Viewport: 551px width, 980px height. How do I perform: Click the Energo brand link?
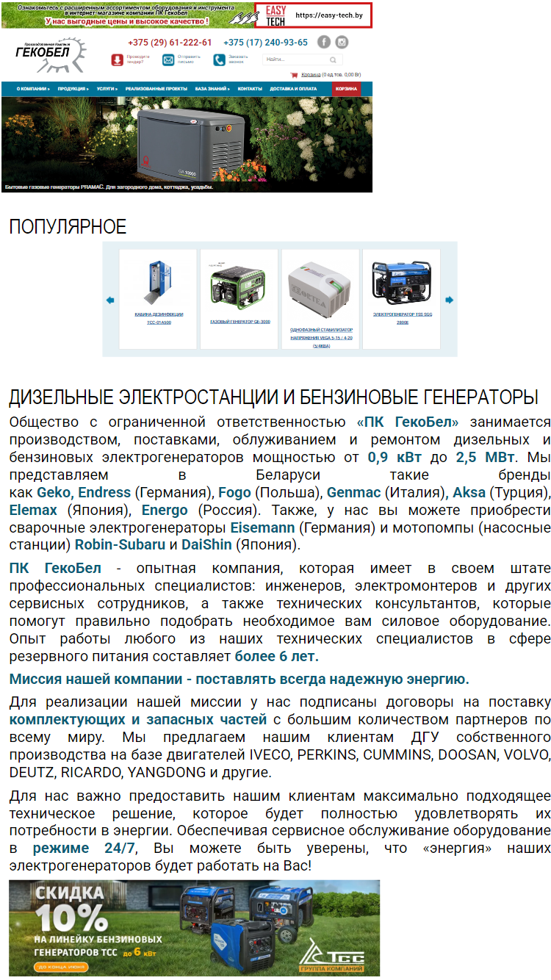[x=165, y=510]
